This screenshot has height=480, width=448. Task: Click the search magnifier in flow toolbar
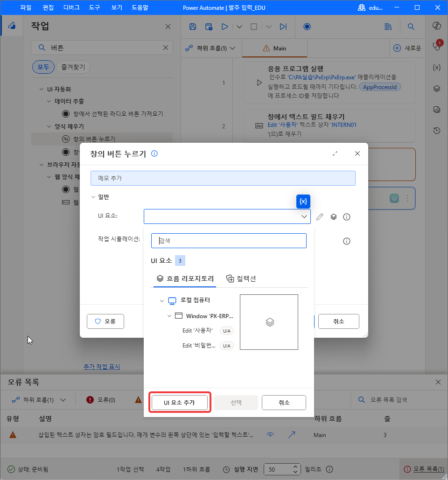coord(411,27)
